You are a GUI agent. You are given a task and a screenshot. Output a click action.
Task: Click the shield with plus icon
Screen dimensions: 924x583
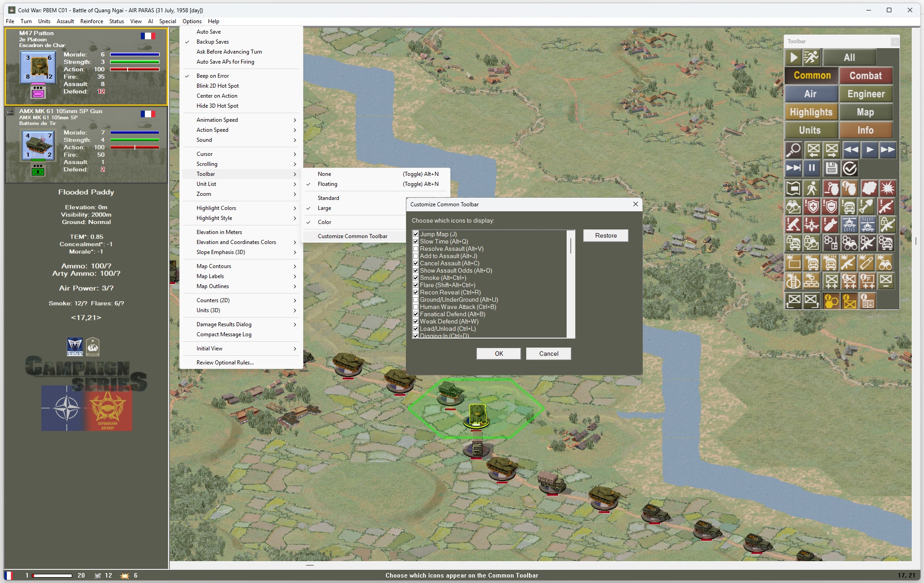point(812,207)
